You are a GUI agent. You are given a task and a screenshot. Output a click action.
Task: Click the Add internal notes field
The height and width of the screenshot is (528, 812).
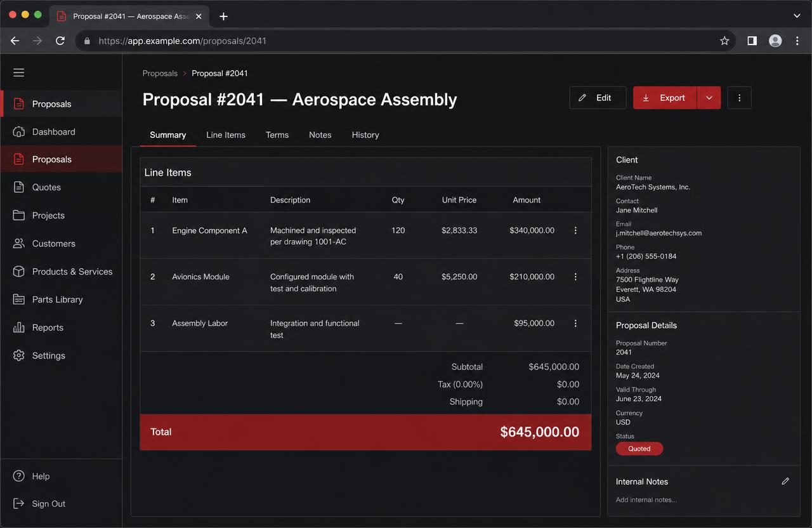(646, 500)
